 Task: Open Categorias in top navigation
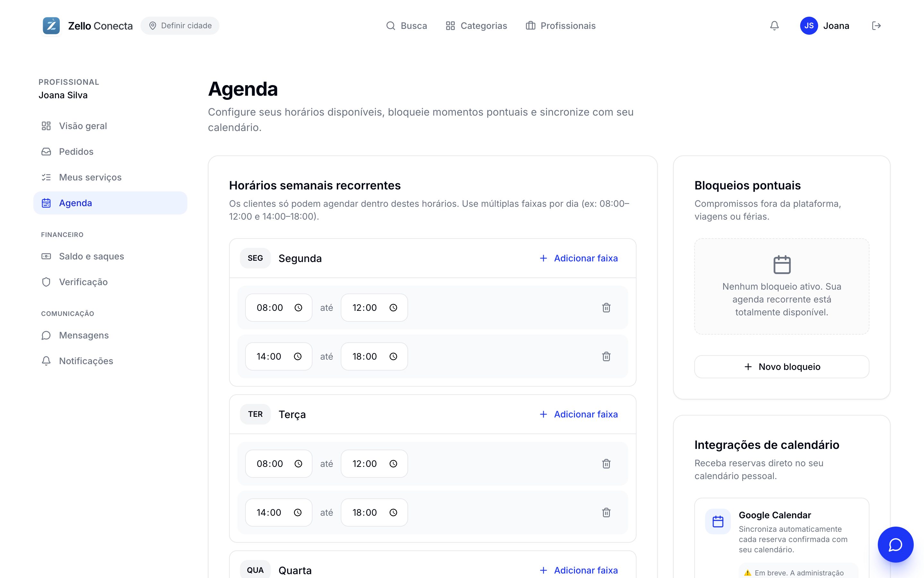pos(476,26)
